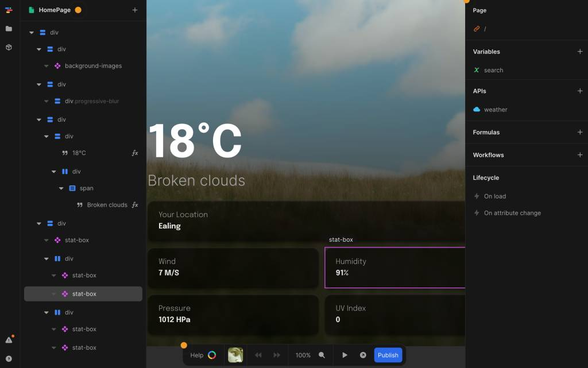
Task: Select the UV Index card
Action: click(x=395, y=315)
